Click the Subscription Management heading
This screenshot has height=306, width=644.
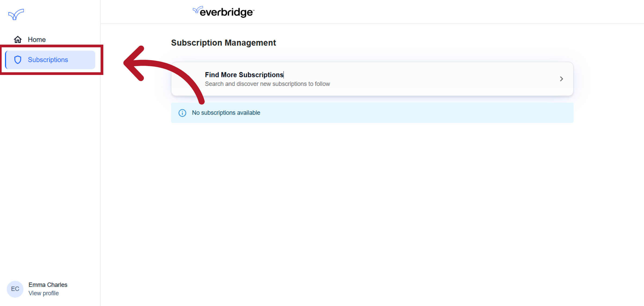tap(224, 43)
